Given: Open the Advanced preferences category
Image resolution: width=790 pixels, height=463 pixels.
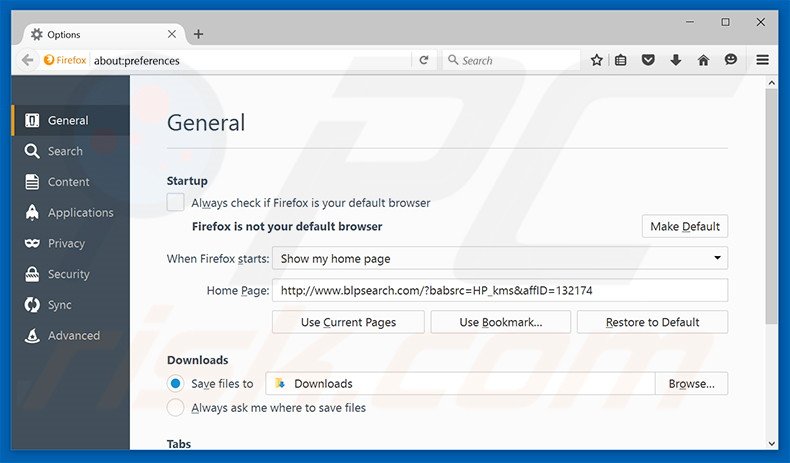Looking at the screenshot, I should click(x=71, y=336).
